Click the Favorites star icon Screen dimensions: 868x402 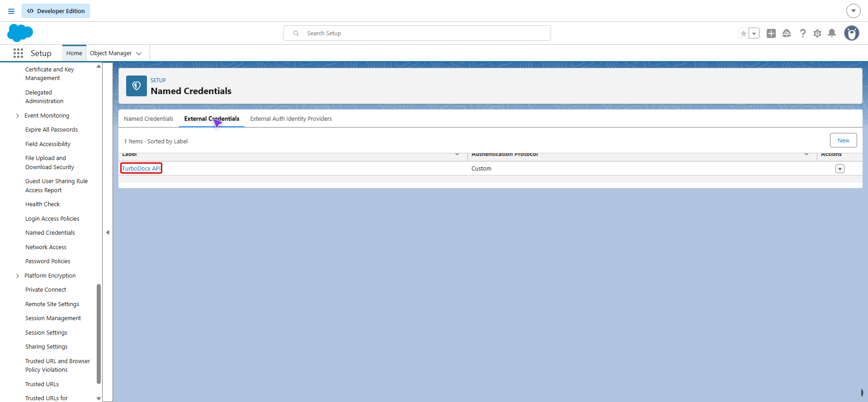pyautogui.click(x=744, y=33)
